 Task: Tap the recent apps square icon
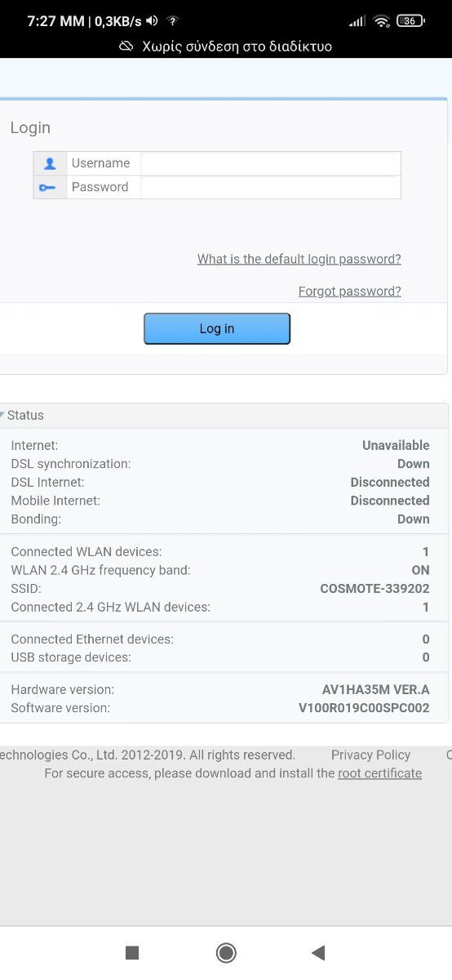point(132,952)
